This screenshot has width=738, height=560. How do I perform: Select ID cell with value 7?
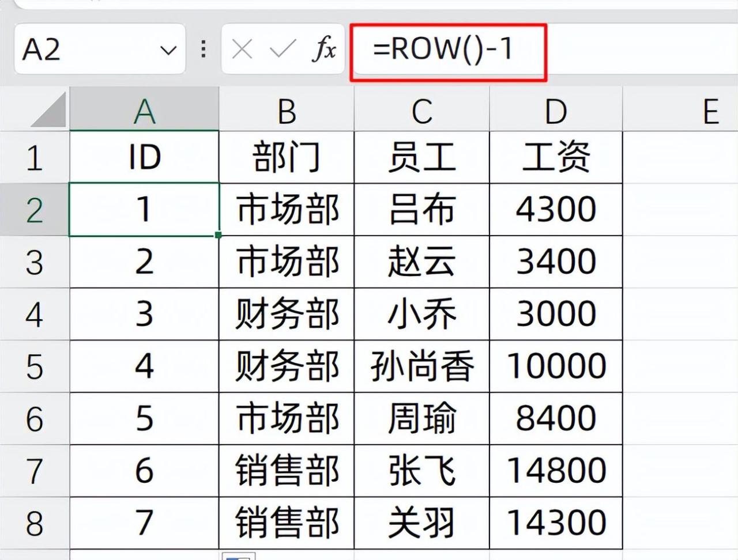(x=144, y=523)
